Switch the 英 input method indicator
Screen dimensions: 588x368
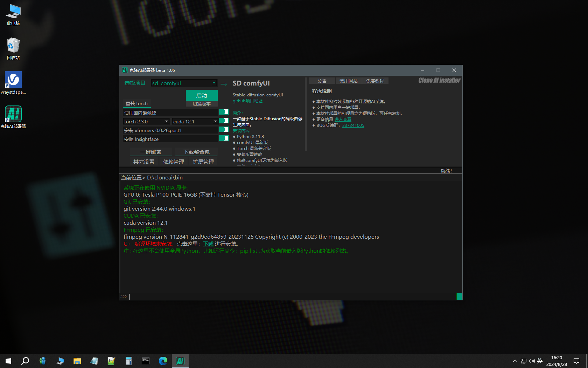click(540, 361)
